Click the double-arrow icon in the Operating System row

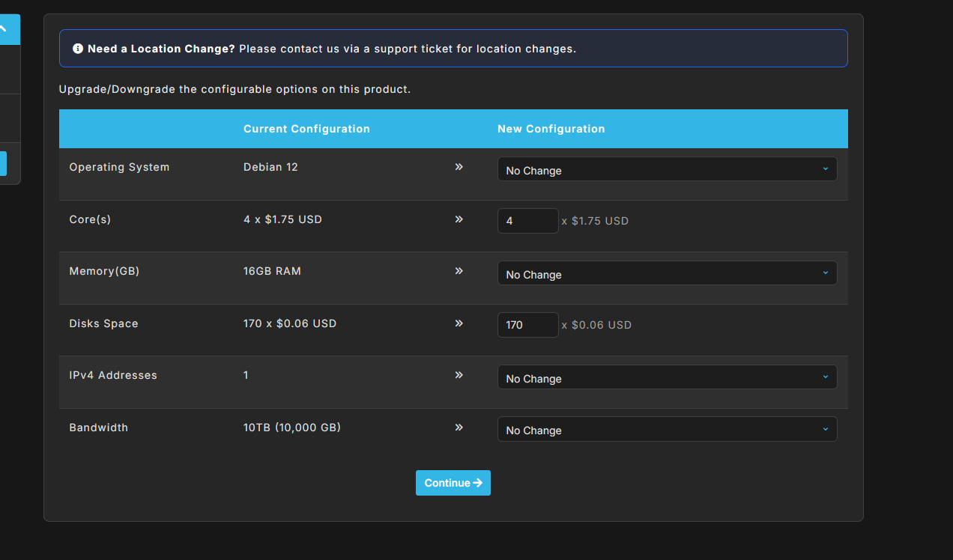459,167
